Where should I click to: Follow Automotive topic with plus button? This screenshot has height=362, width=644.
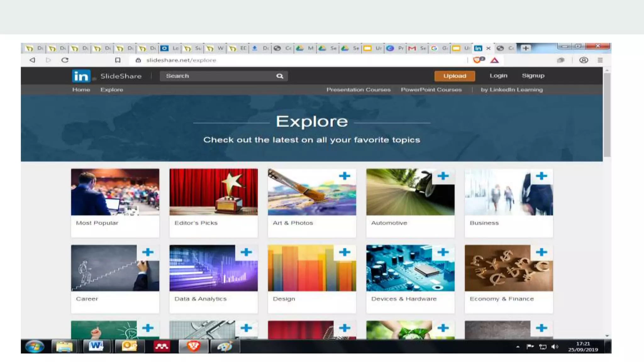click(x=443, y=176)
